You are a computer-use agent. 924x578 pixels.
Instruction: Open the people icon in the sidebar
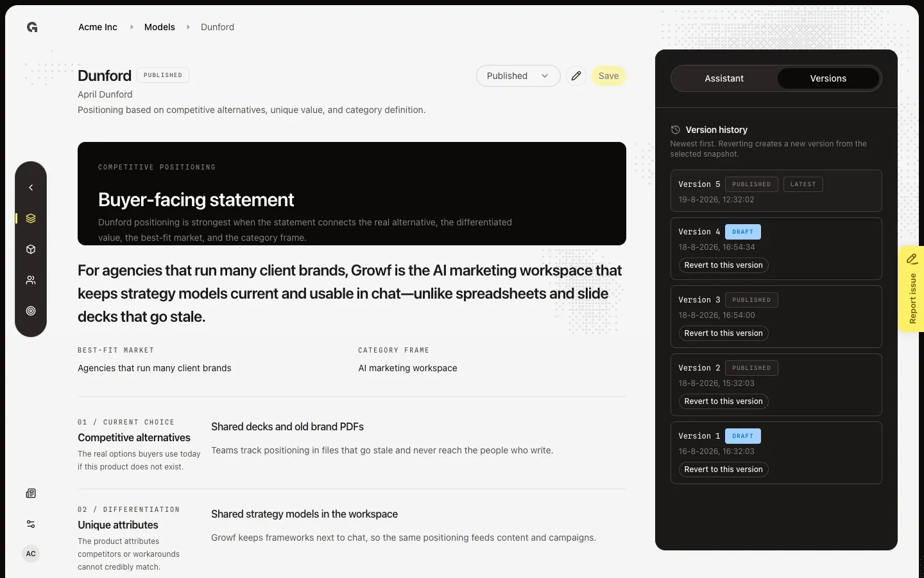click(31, 280)
